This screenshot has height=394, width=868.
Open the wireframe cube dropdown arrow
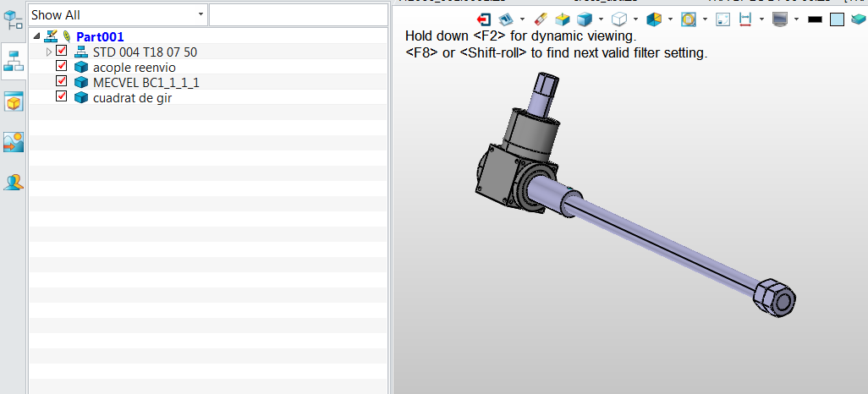[635, 19]
